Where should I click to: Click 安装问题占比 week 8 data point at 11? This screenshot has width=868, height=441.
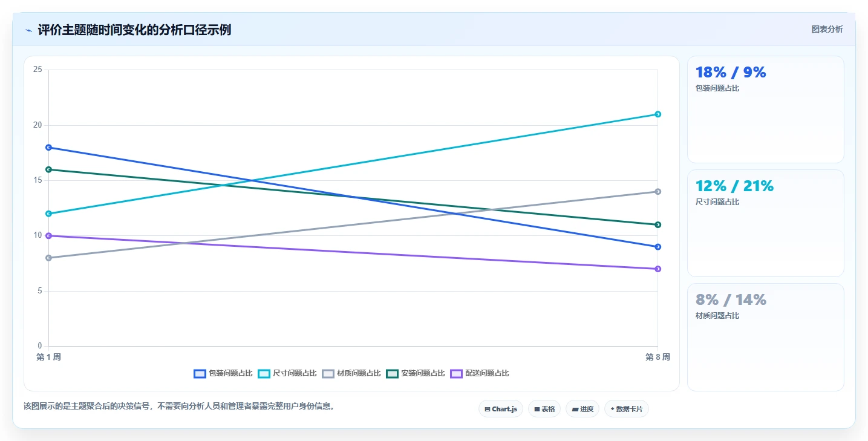[x=658, y=224]
